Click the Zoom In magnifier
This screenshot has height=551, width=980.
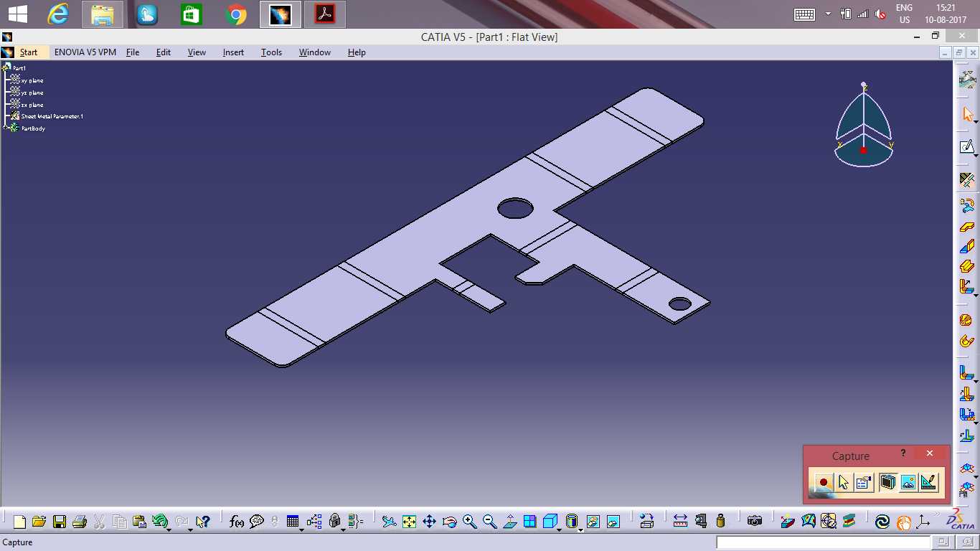(469, 522)
